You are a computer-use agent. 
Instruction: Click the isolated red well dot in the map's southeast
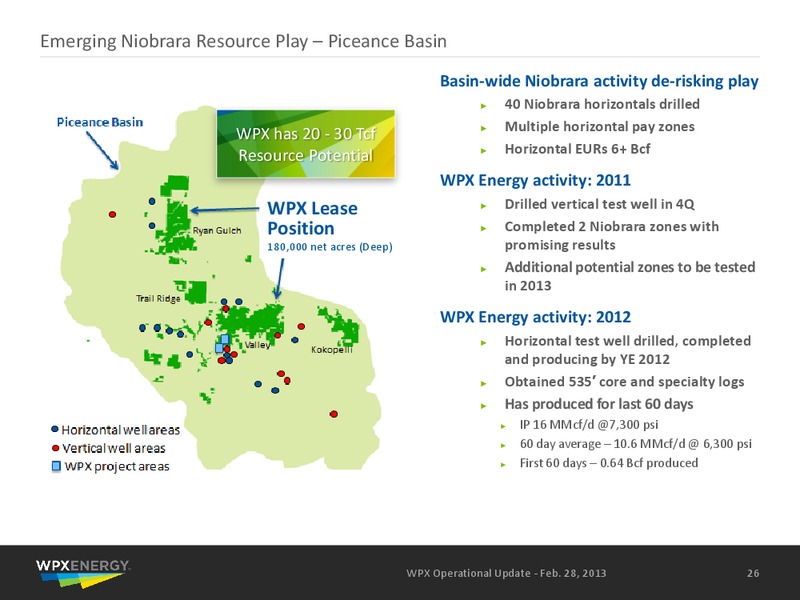[x=334, y=414]
